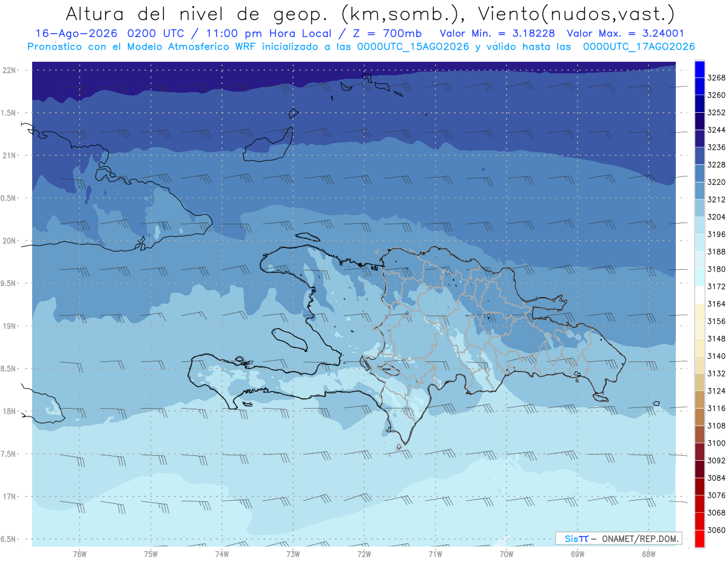728x562 pixels.
Task: Click the longitude label 68W
Action: [649, 554]
